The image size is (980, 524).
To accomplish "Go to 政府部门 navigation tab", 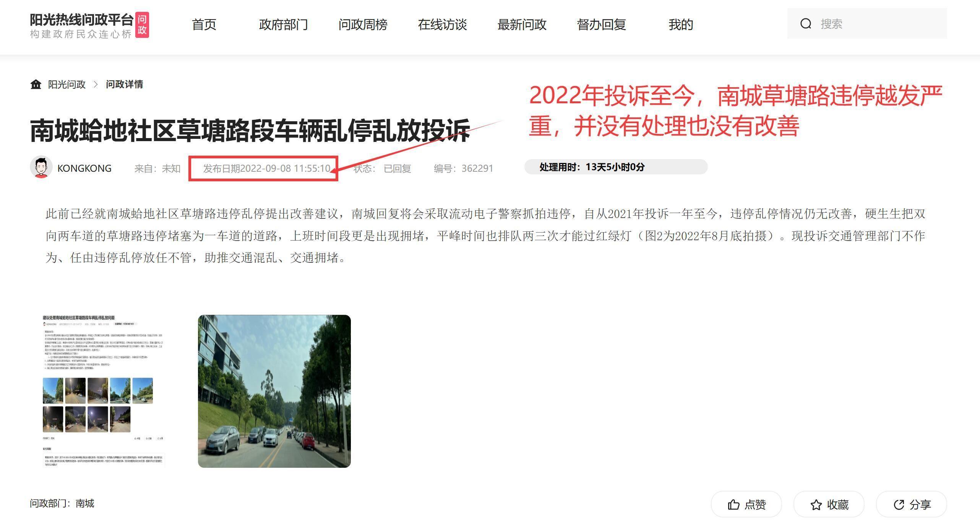I will pos(284,24).
